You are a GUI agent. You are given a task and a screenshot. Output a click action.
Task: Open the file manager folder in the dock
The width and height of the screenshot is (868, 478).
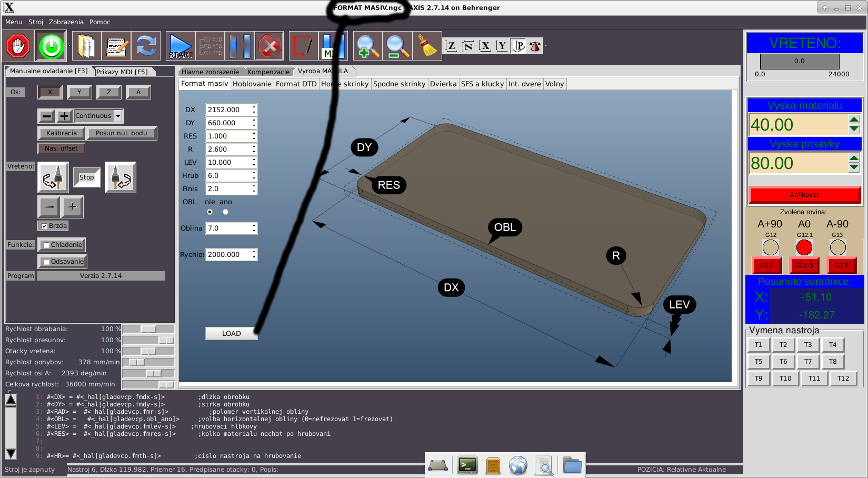point(572,465)
